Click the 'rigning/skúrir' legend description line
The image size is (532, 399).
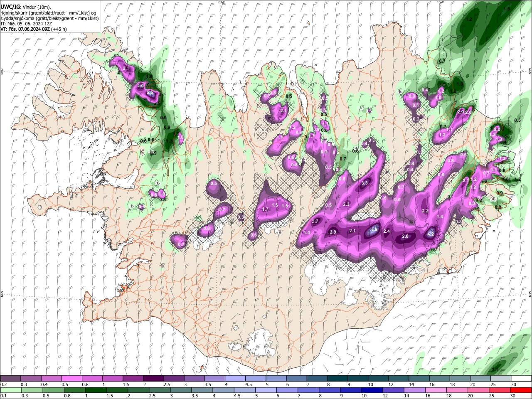48,13
